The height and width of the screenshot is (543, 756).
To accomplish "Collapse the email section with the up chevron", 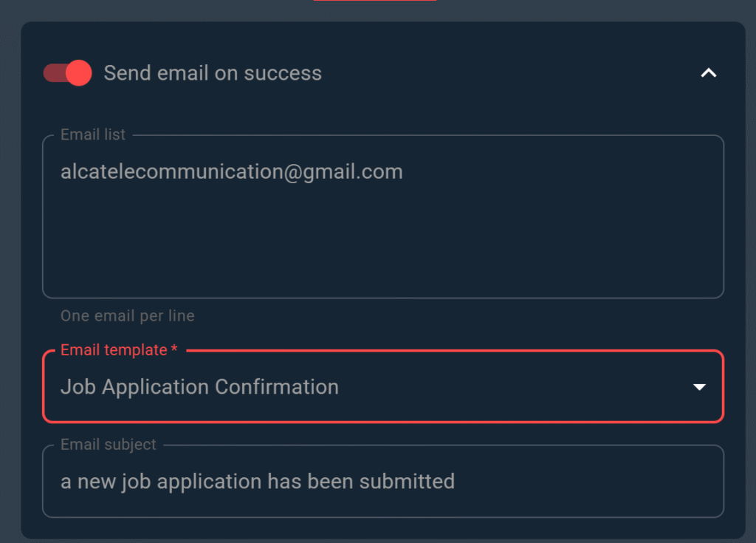I will (708, 73).
